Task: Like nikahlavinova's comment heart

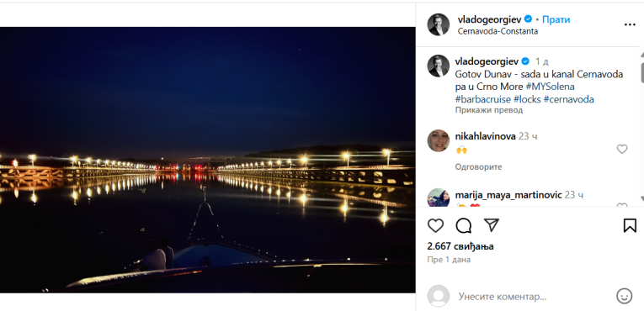Action: [622, 149]
